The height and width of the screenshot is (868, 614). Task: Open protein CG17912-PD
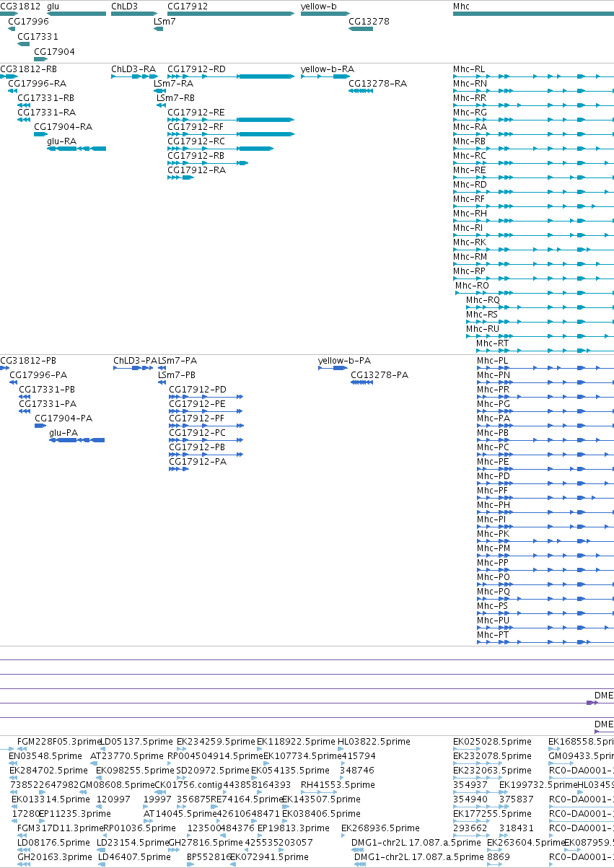coord(198,390)
